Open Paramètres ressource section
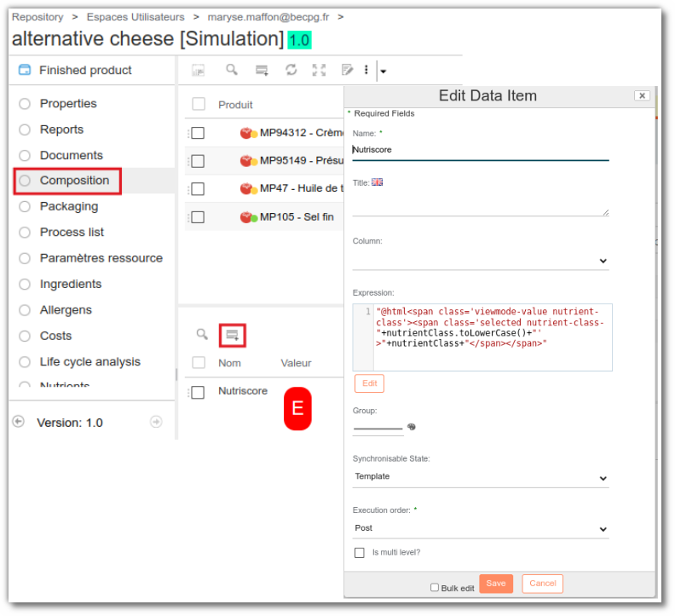Viewport: 675px width, 616px height. click(101, 258)
